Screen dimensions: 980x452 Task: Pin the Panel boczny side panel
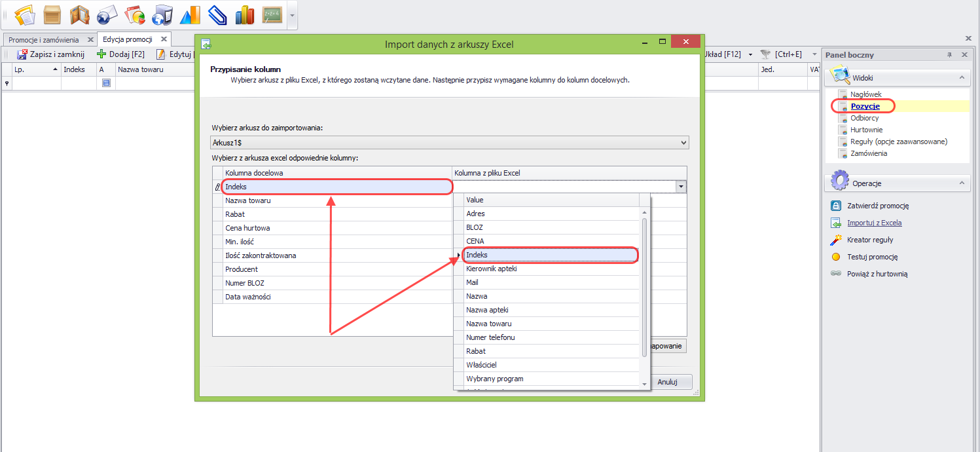tap(950, 55)
